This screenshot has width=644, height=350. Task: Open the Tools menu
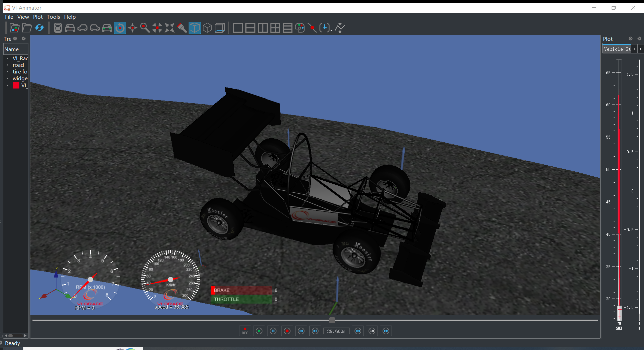click(x=53, y=17)
